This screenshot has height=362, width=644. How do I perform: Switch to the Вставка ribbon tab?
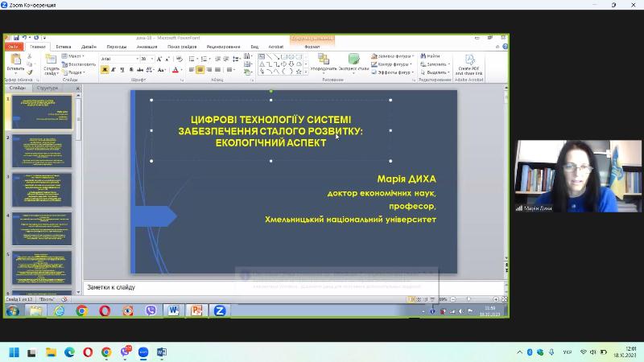pyautogui.click(x=63, y=47)
